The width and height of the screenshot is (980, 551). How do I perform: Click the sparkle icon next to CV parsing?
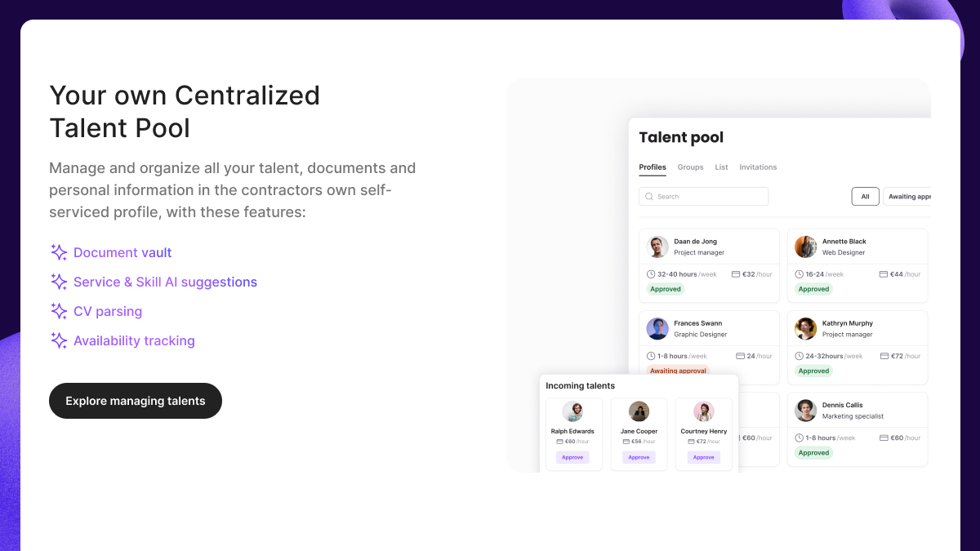click(x=58, y=311)
